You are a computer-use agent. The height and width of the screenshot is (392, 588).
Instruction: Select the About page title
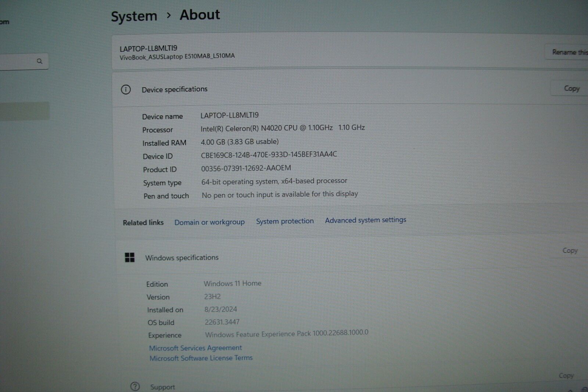(199, 15)
